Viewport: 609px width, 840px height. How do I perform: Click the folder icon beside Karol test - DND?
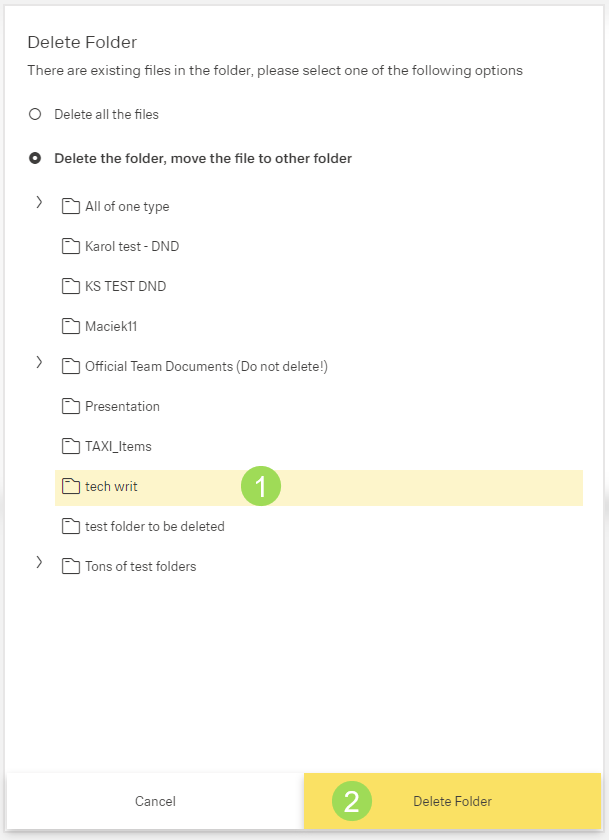[70, 246]
